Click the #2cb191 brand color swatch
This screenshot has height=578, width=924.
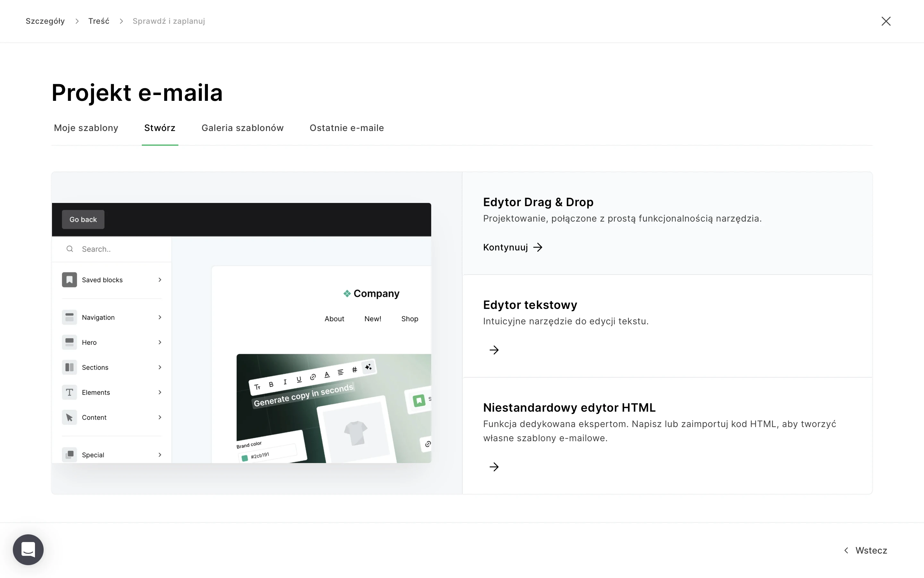pos(245,458)
